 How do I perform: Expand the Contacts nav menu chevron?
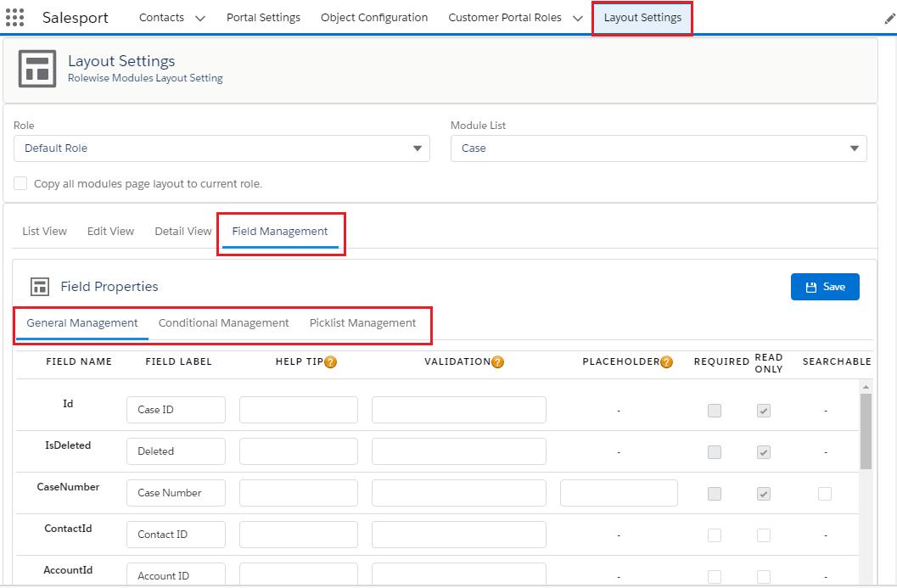(x=200, y=19)
